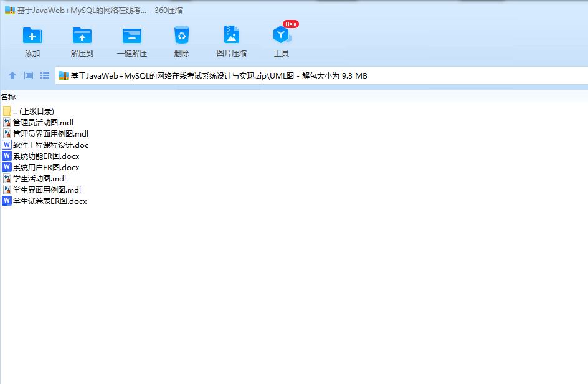
Task: Click the up-arrow go-to-parent icon
Action: [12, 75]
